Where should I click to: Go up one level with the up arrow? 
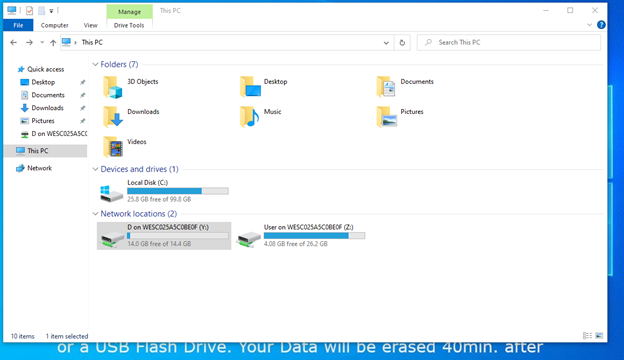pos(53,43)
